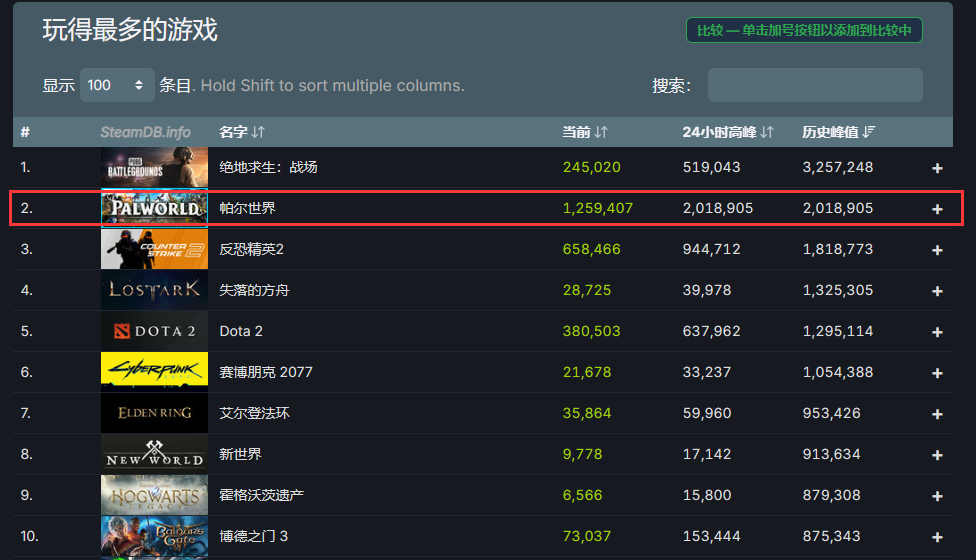Screen dimensions: 976x560
Task: Select current players value 1,259,407
Action: [x=598, y=208]
